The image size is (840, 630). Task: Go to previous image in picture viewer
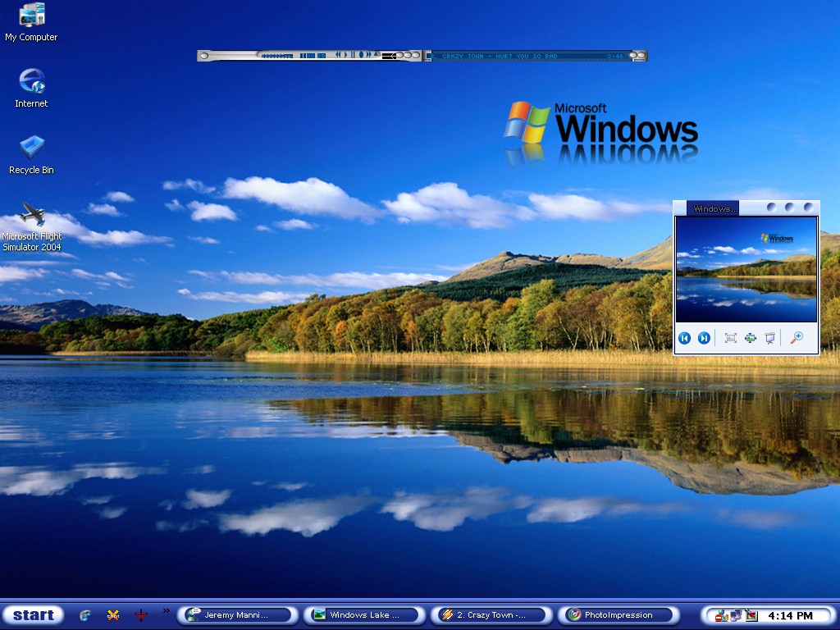[684, 338]
